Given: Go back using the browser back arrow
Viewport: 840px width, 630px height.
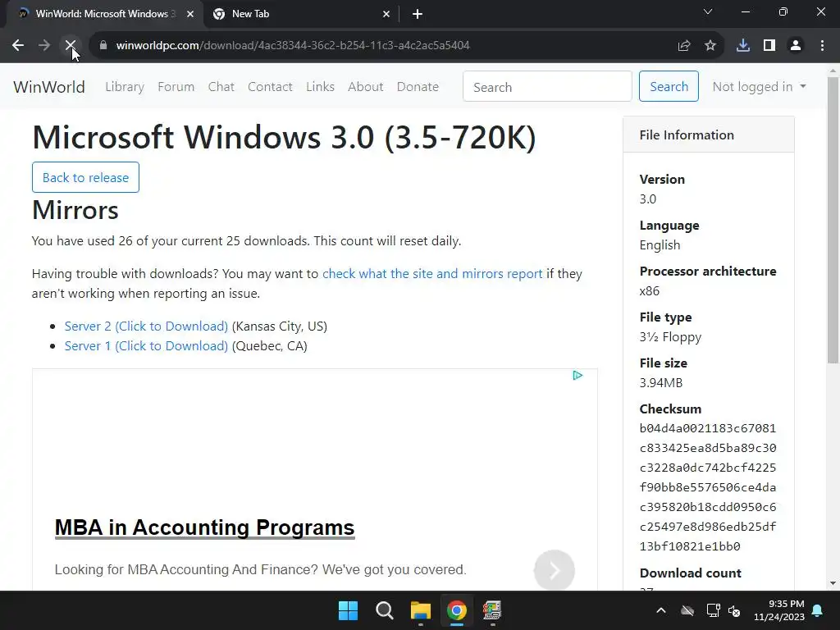Looking at the screenshot, I should coord(18,46).
